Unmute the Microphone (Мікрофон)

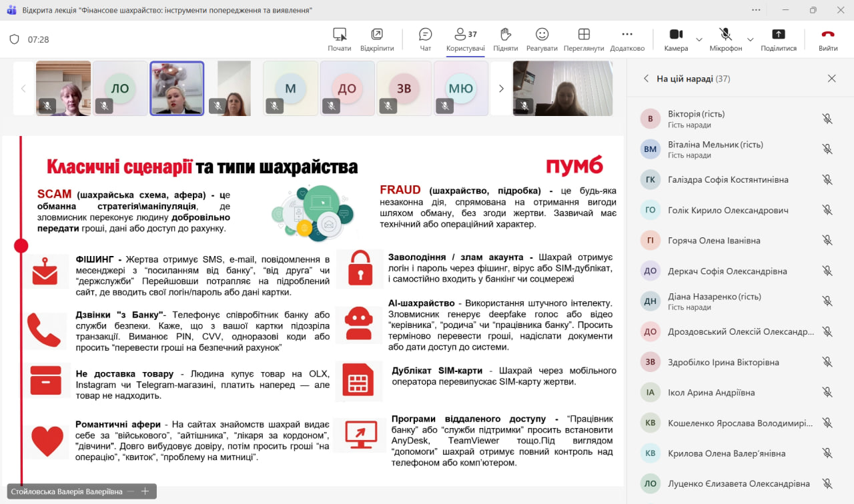coord(725,39)
